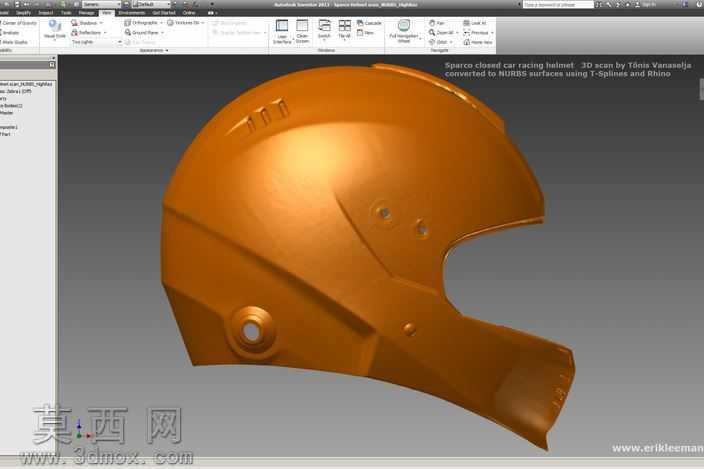Select the Orbit tool
Viewport: 704px width, 469px height.
pos(438,42)
